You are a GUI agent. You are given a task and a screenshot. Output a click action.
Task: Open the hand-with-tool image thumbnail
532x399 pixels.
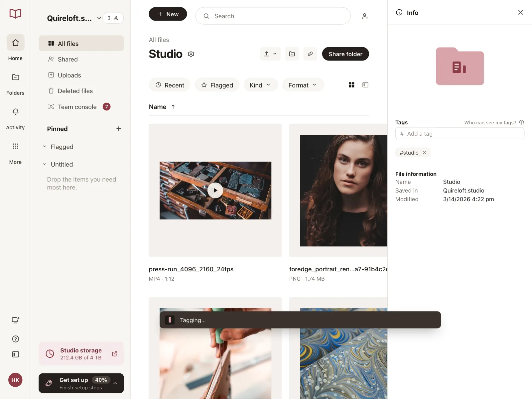[x=215, y=363]
